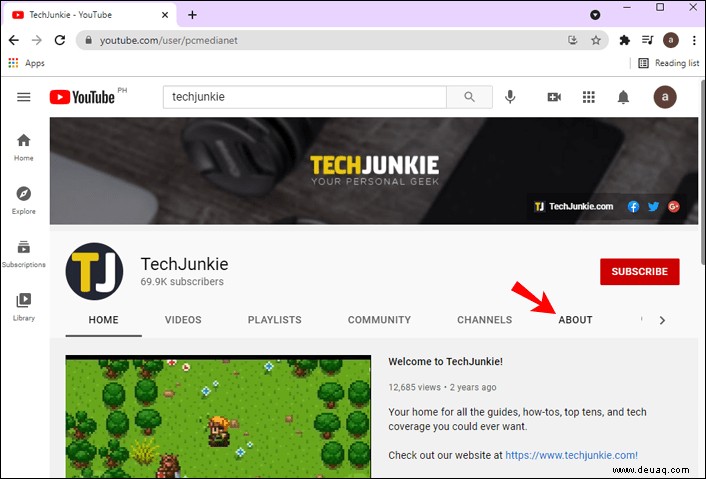This screenshot has width=706, height=479.
Task: Open Apps bookmarks shortcut
Action: 27,63
